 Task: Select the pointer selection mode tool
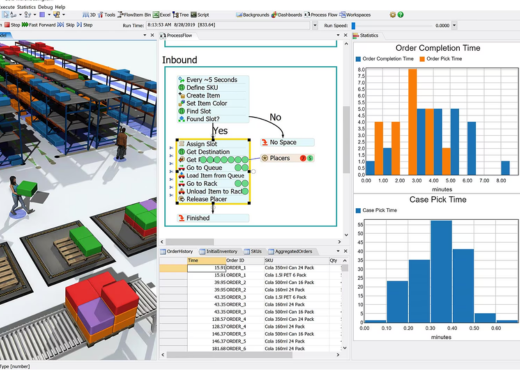[x=6, y=15]
